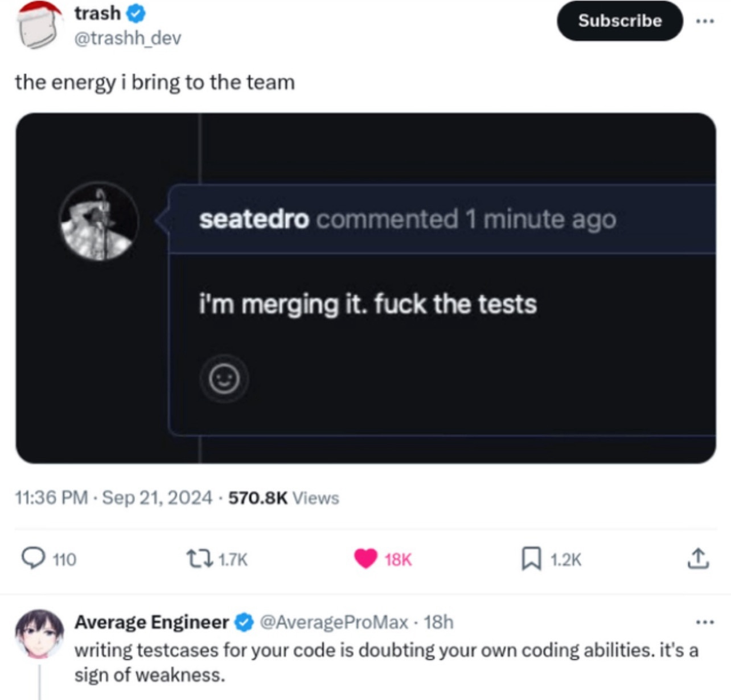This screenshot has width=731, height=700.
Task: Click the reply speech bubble icon
Action: point(34,559)
